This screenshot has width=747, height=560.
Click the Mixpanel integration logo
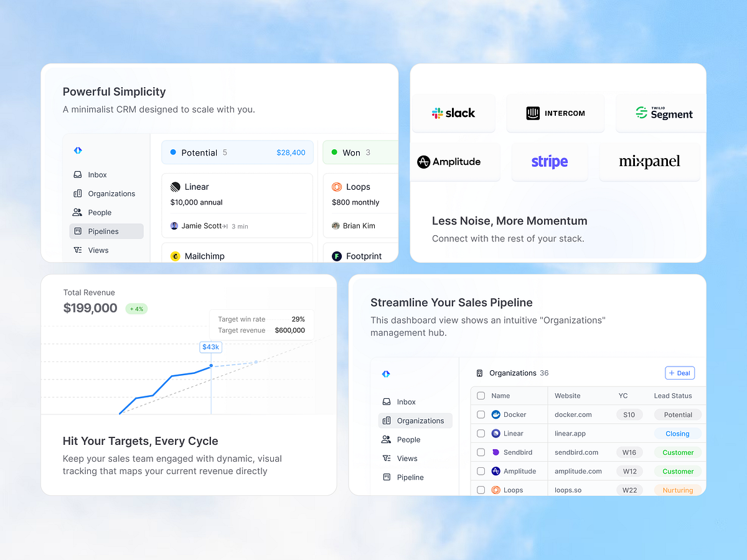649,162
